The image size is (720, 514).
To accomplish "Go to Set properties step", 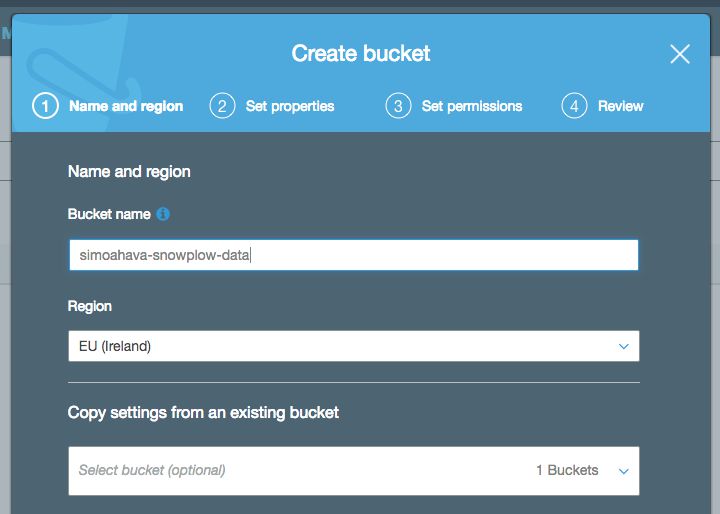I will coord(290,106).
